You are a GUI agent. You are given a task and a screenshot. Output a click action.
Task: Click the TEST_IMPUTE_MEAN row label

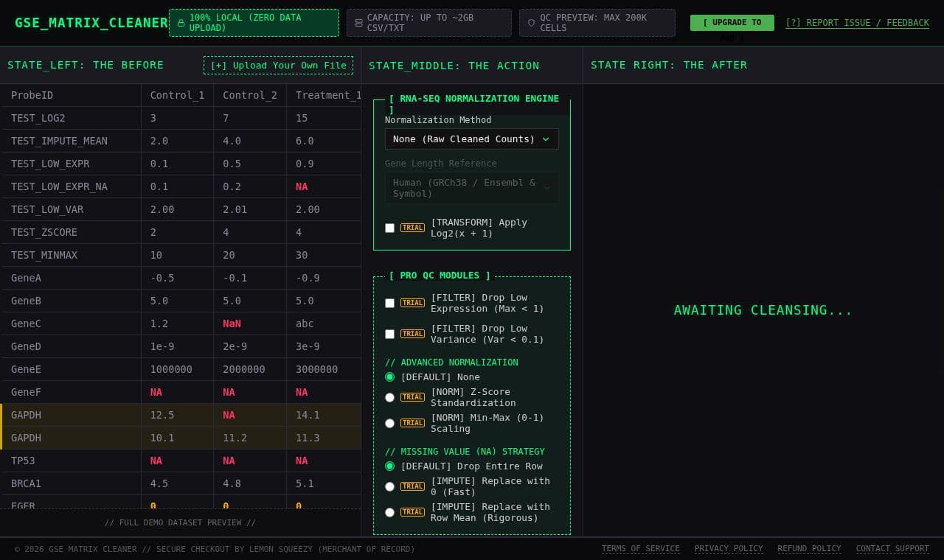59,141
